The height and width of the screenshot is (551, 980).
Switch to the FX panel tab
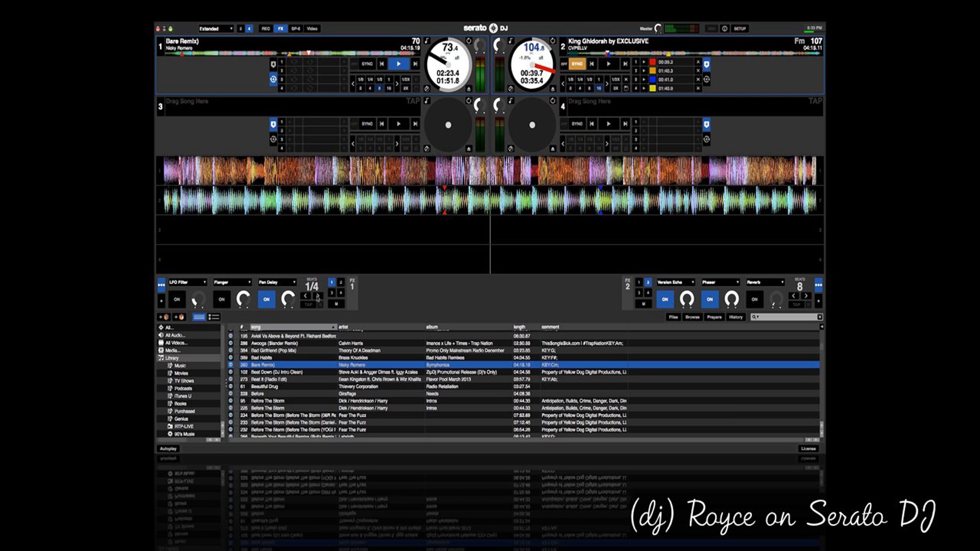(x=281, y=29)
